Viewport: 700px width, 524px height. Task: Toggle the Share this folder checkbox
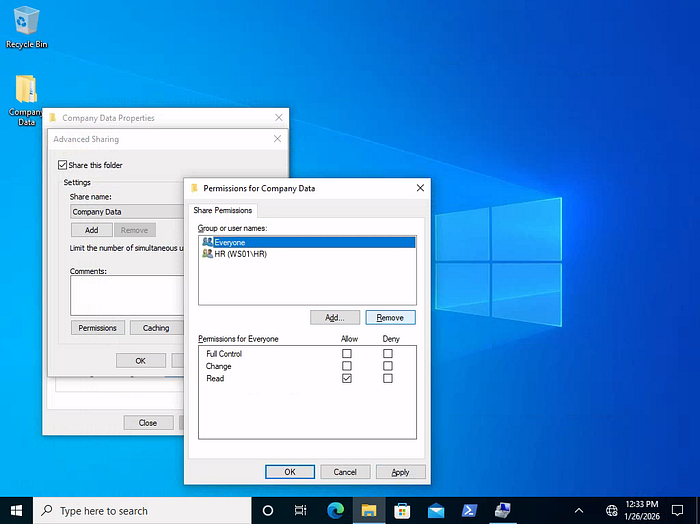tap(62, 165)
